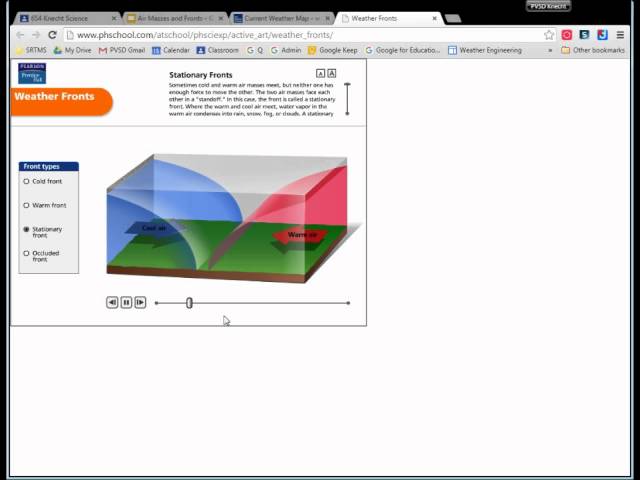
Task: Increase text size with large A icon
Action: [x=331, y=73]
